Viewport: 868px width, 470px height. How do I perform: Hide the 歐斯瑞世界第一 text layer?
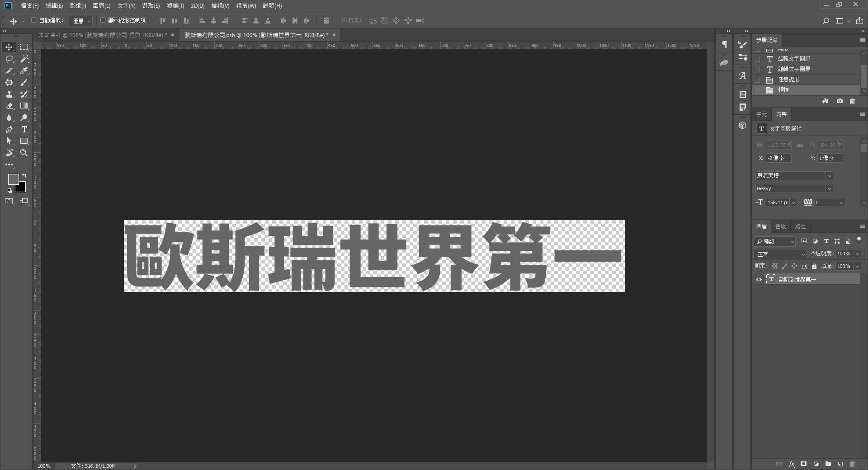[x=759, y=280]
